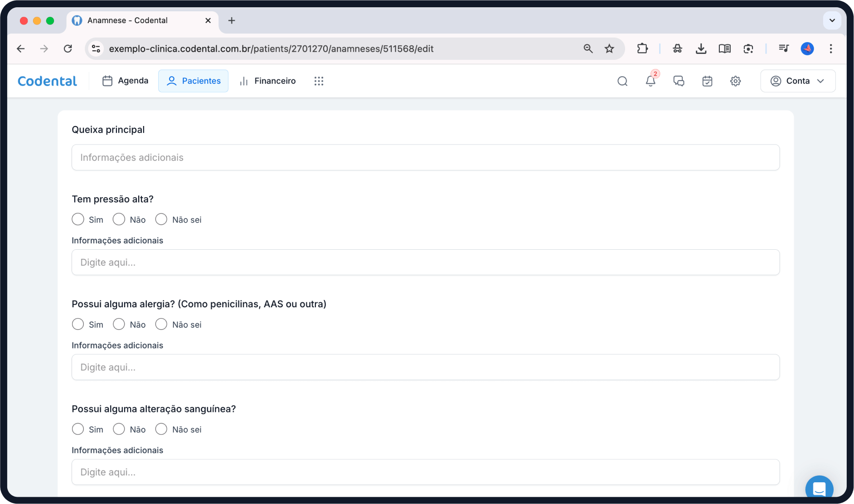
Task: Click the search magnifier in Codental header
Action: (x=622, y=81)
